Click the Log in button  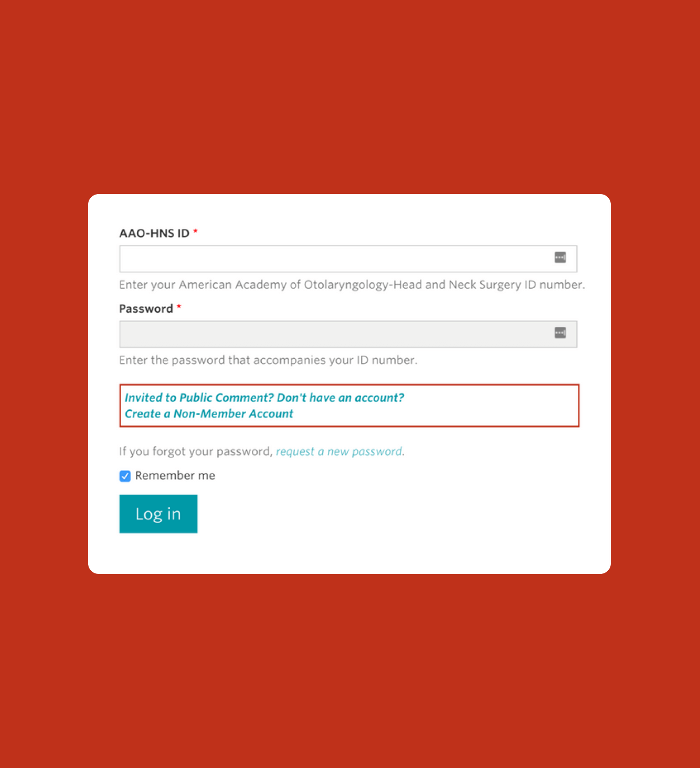click(158, 514)
